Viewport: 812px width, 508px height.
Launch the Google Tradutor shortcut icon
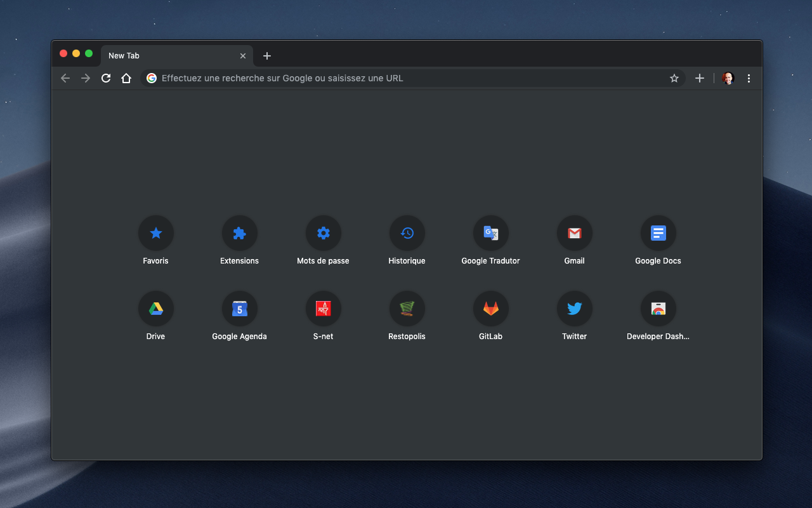click(x=490, y=233)
